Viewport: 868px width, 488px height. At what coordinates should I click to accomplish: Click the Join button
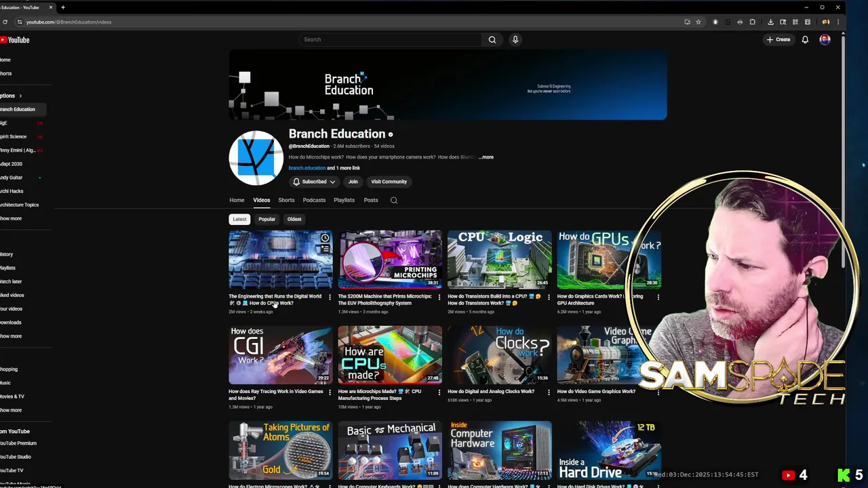[353, 182]
